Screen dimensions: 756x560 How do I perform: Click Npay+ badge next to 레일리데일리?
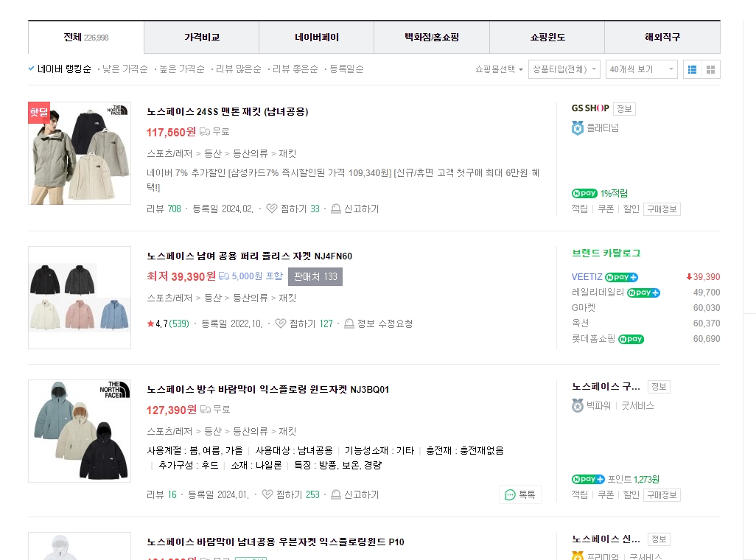[644, 293]
